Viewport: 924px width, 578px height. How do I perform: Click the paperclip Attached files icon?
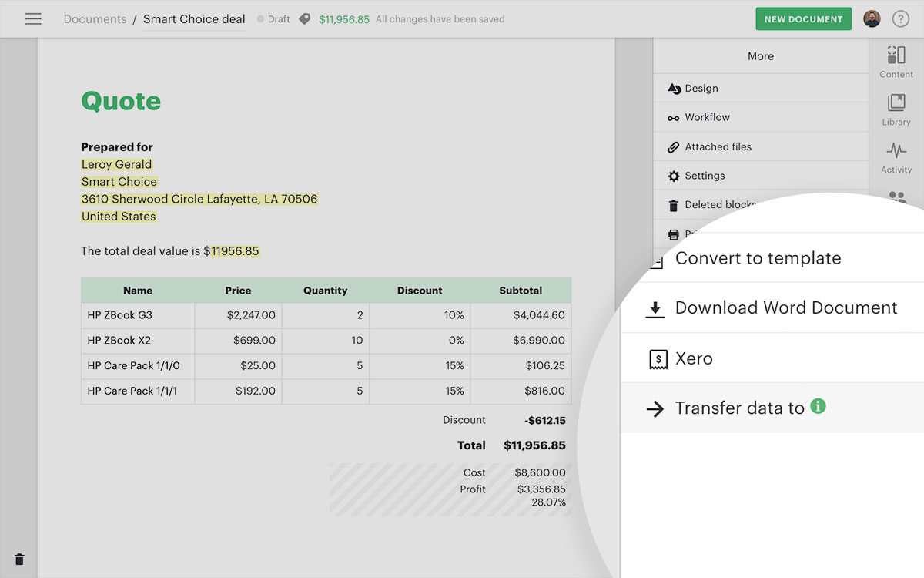click(x=674, y=146)
